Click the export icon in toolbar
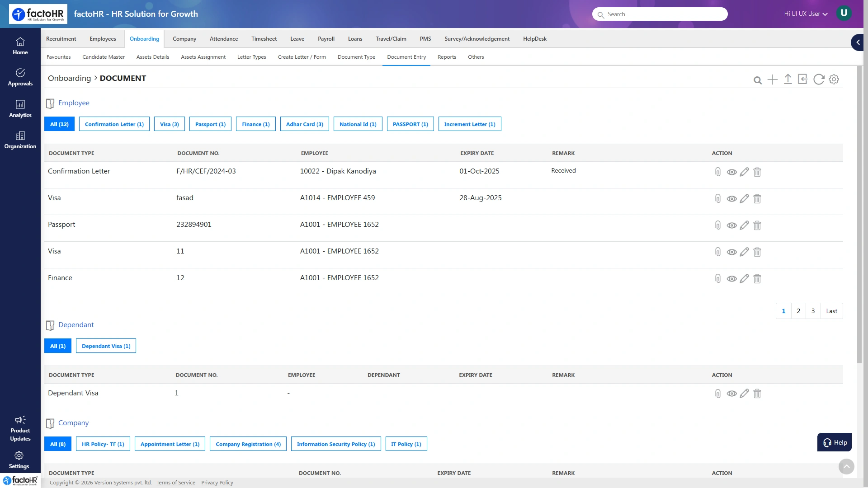This screenshot has width=868, height=488. pos(803,79)
